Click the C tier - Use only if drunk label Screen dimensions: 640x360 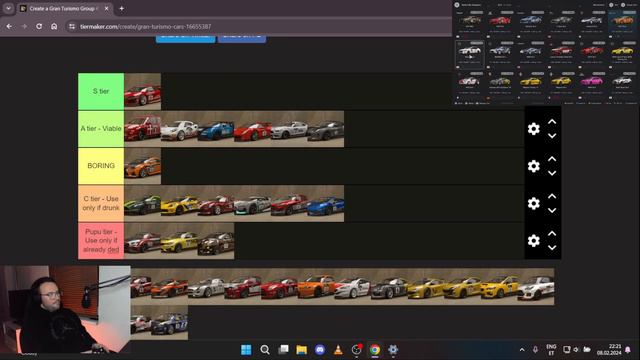[x=101, y=203]
